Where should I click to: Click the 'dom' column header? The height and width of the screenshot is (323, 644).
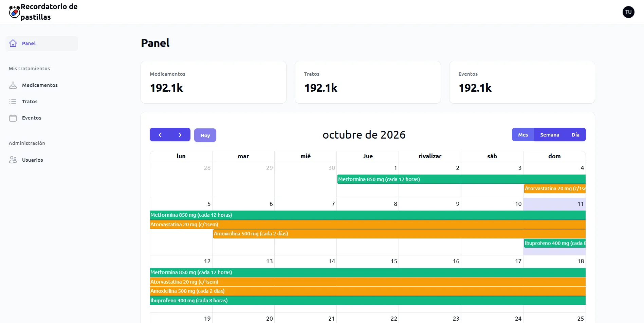tap(554, 156)
